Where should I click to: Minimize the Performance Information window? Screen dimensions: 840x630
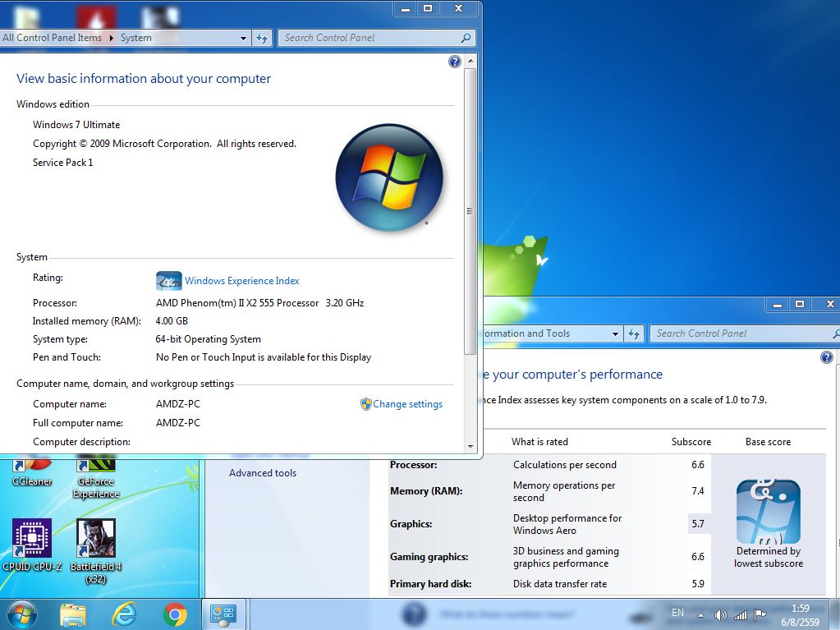(x=778, y=305)
